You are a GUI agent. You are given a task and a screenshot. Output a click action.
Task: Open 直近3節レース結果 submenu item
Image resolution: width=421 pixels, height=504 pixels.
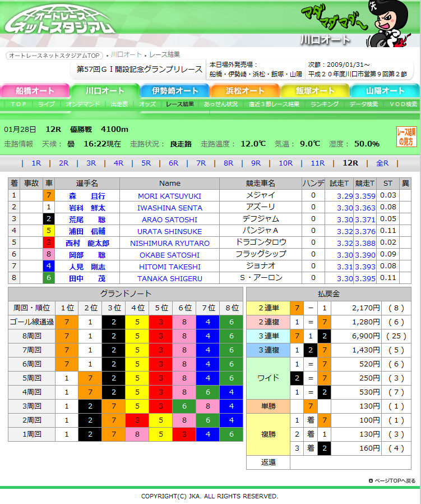coord(274,104)
